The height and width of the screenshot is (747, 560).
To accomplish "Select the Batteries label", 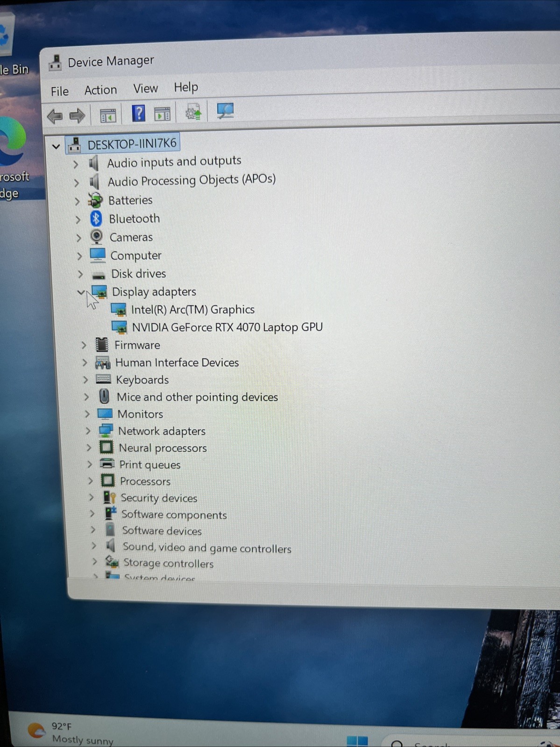I will point(130,200).
